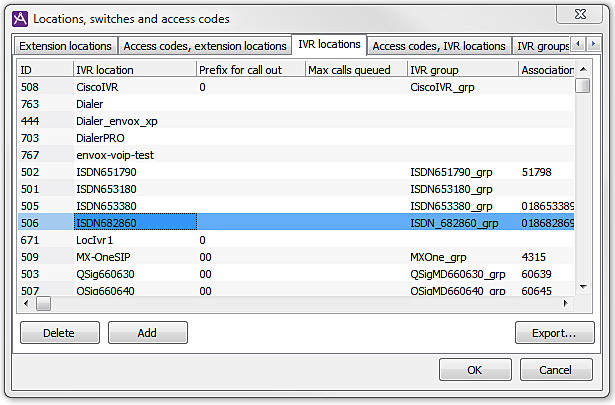Sort by the IVR location column header
The height and width of the screenshot is (405, 615).
[x=134, y=70]
